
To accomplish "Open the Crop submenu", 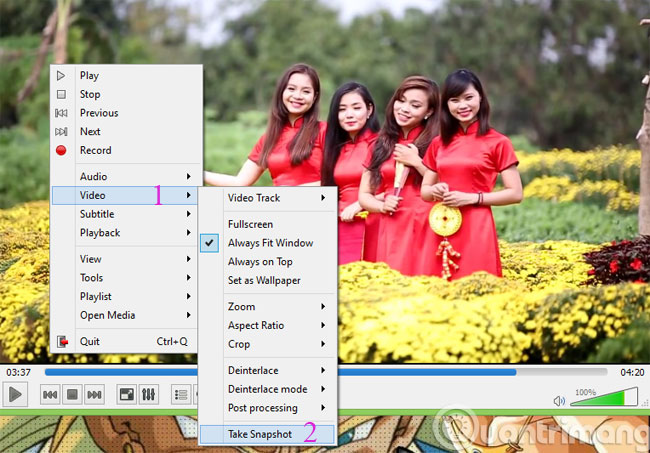I will 267,344.
